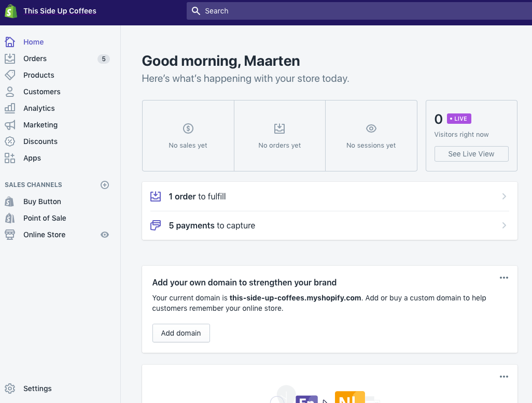Open the Buy Button sales channel

point(42,201)
